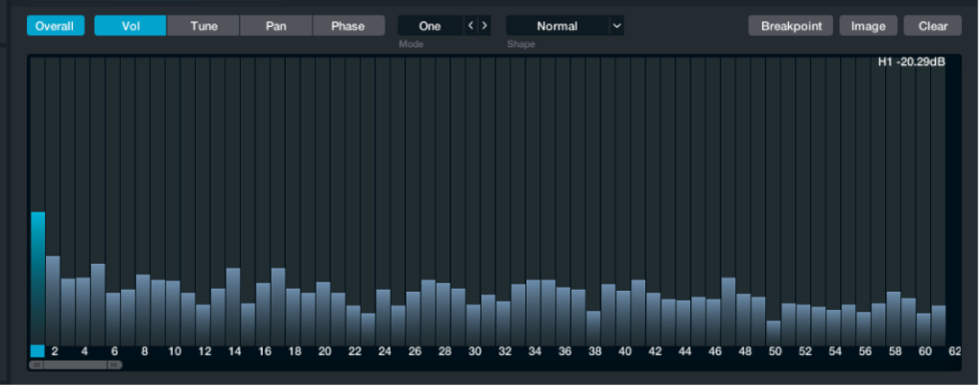Click the Shape dropdown chevron arrow
Image resolution: width=980 pixels, height=386 pixels.
pyautogui.click(x=616, y=26)
